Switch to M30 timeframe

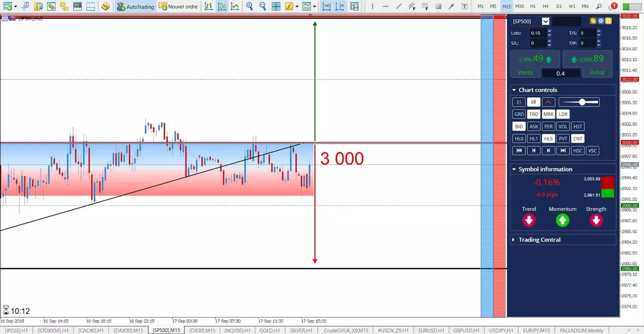click(x=520, y=7)
